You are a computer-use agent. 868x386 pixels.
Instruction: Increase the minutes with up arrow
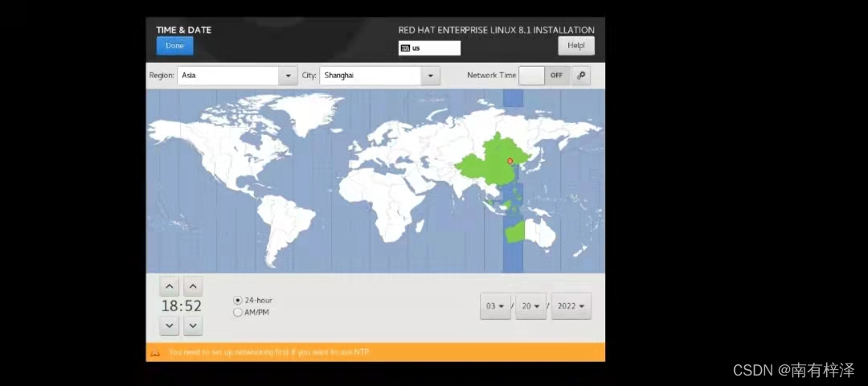193,286
